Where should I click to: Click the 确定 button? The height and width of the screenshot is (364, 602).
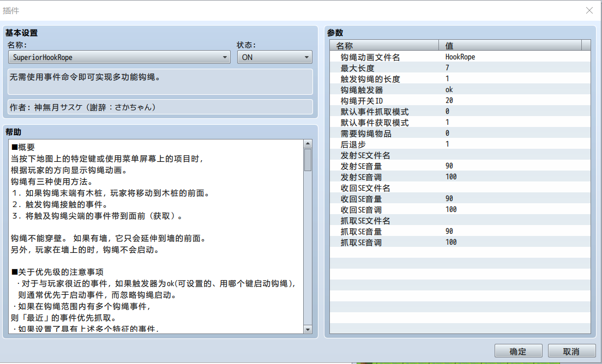click(x=519, y=351)
